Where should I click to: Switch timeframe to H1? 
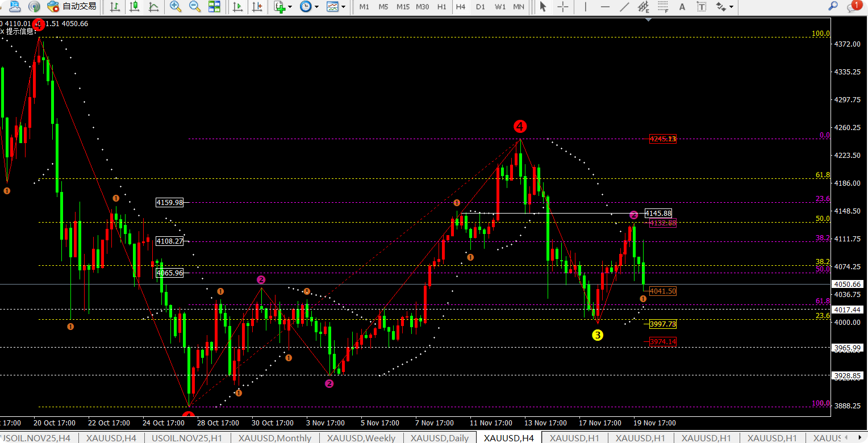click(442, 7)
